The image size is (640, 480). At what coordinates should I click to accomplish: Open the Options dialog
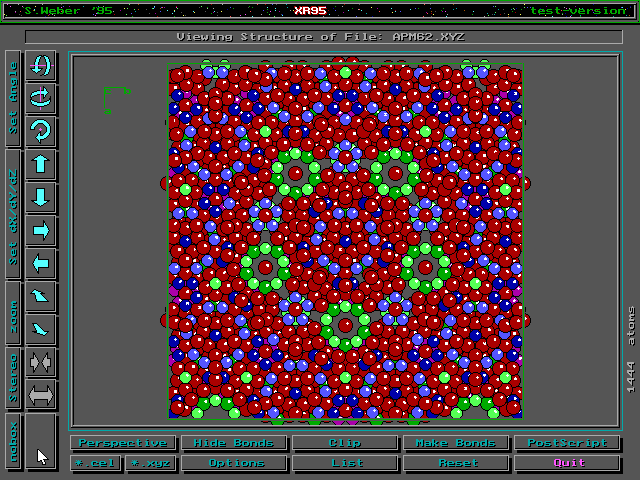(x=234, y=463)
